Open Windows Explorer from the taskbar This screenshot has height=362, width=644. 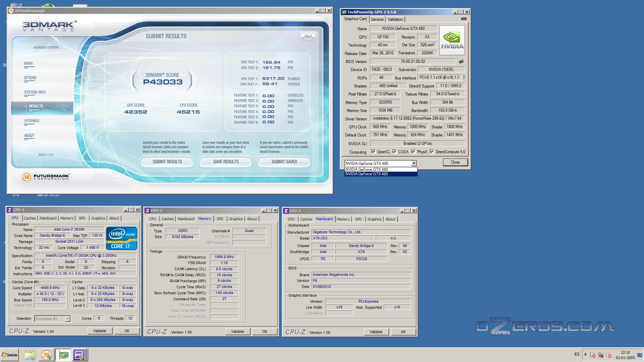pos(30,355)
